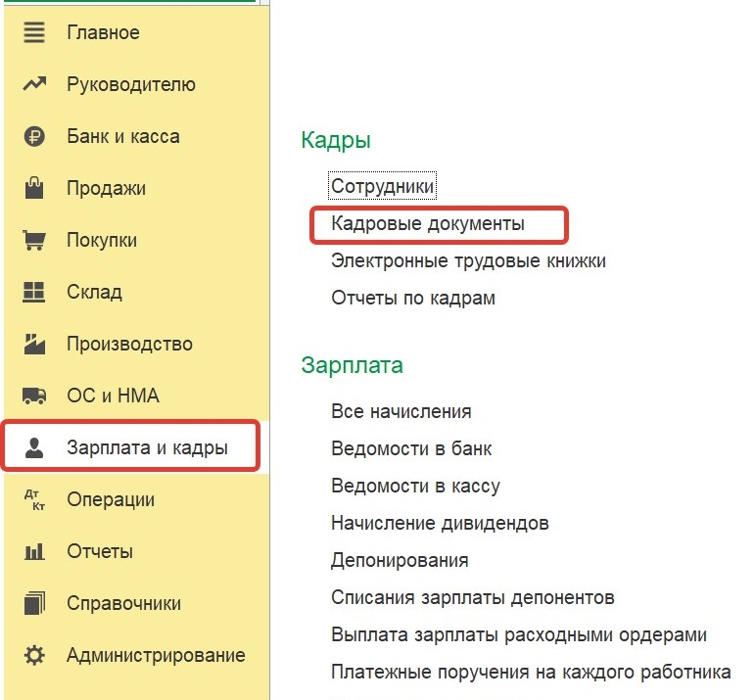
Task: Open Списания зарплаты депонентов
Action: point(473,597)
